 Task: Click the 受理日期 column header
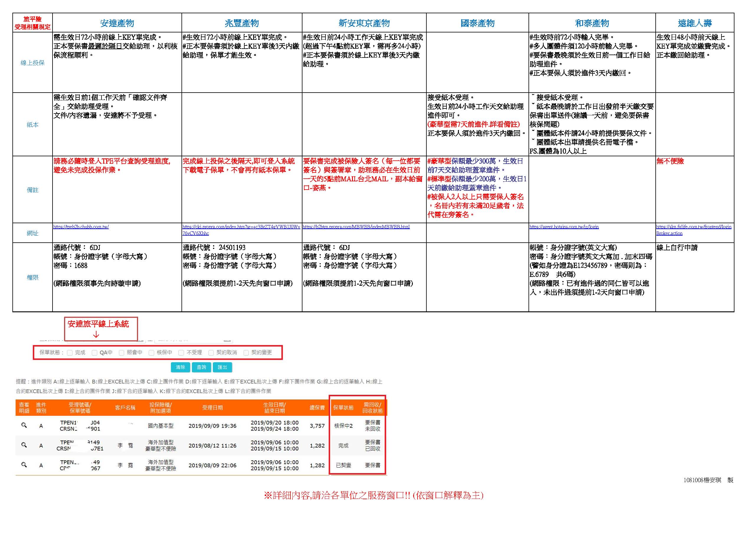(x=212, y=408)
